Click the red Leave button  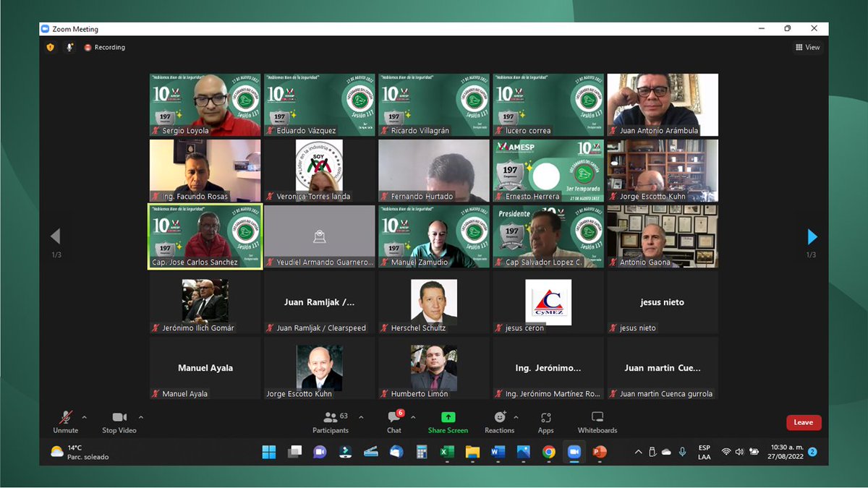click(x=804, y=422)
